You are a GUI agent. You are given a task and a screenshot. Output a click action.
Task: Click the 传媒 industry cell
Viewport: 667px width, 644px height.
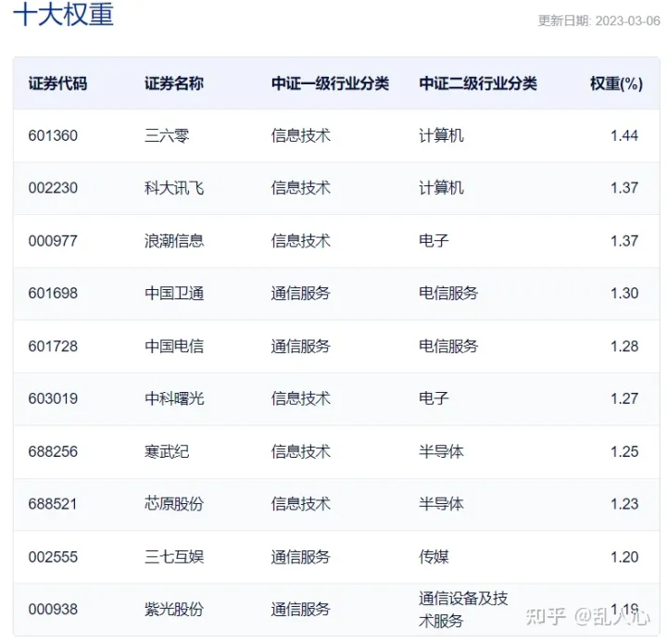click(x=434, y=557)
